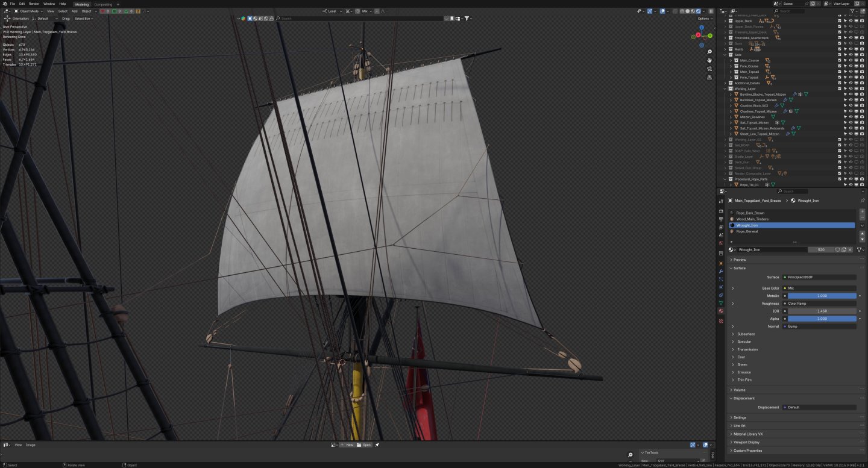
Task: Click the navigation gizmo Z axis
Action: [x=702, y=27]
